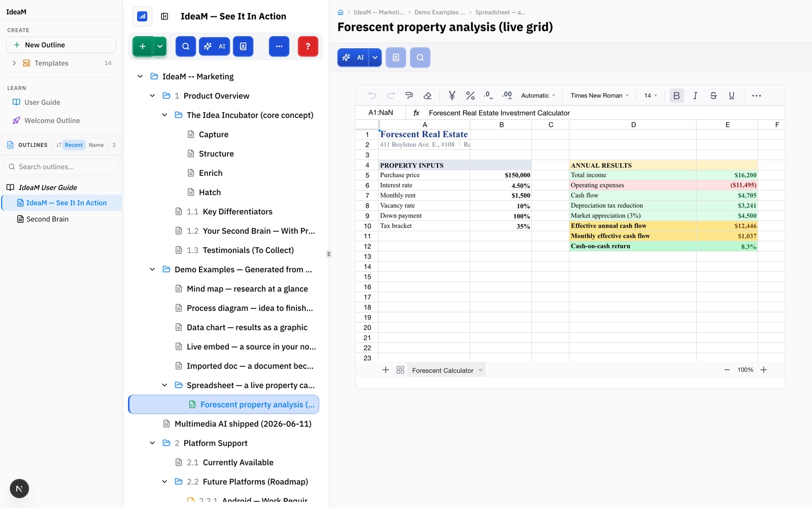Open the Capture note
Viewport: 812px width, 508px height.
coord(214,135)
